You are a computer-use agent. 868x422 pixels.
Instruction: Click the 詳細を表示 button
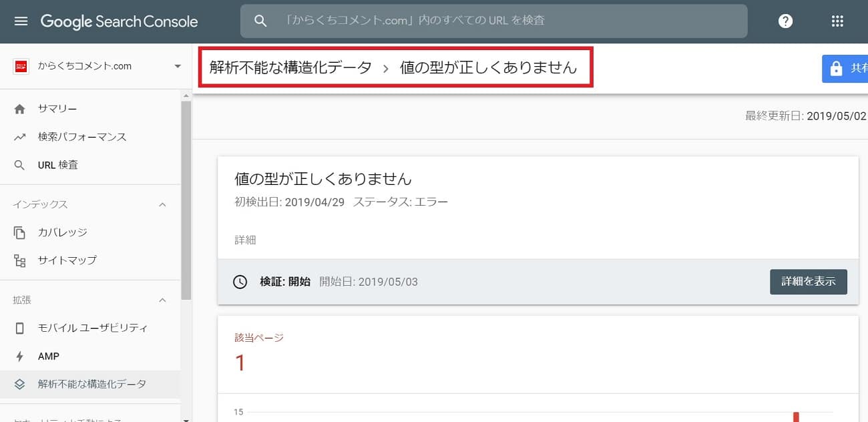tap(808, 282)
